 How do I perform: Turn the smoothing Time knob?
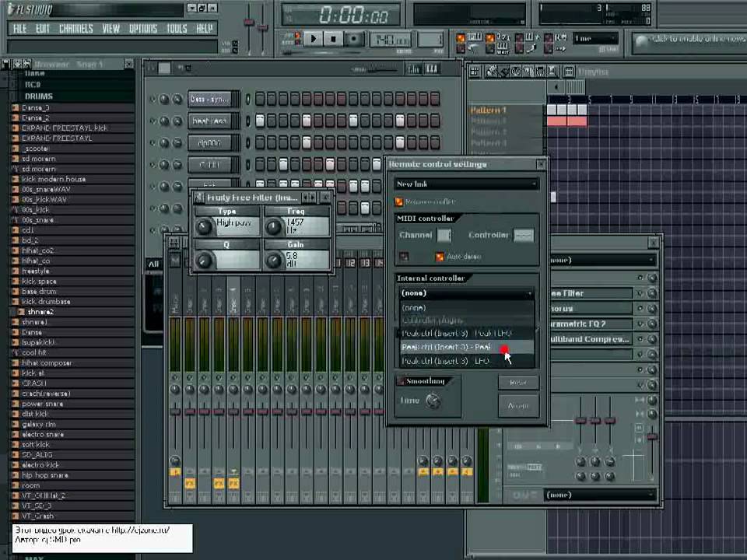pos(433,401)
